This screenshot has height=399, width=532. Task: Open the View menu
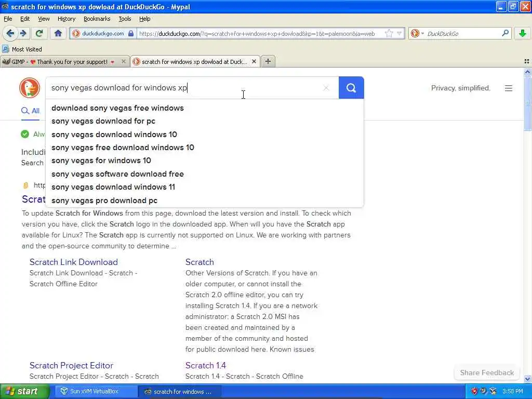point(44,19)
